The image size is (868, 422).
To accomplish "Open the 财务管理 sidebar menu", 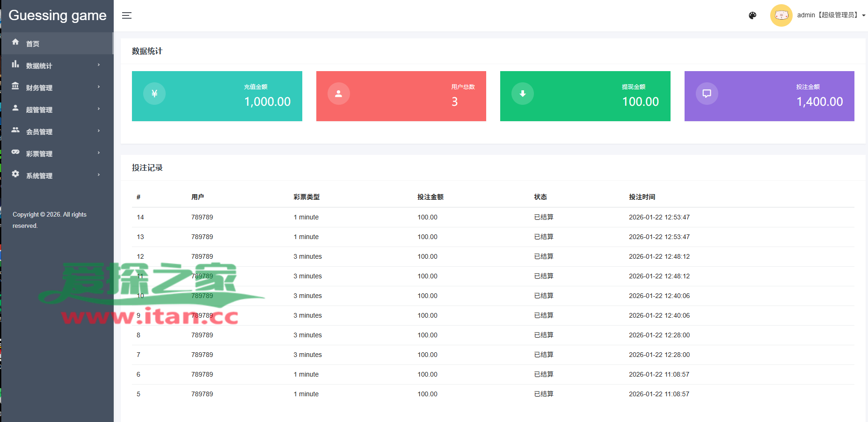I will (x=39, y=87).
